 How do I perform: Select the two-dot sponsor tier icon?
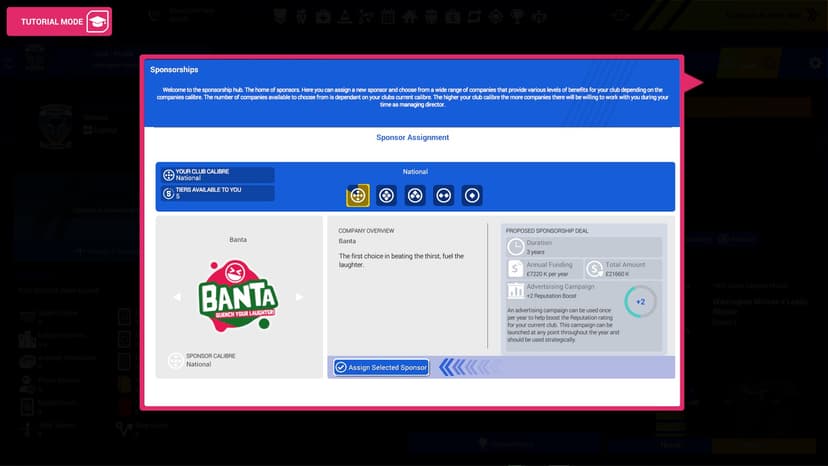(x=444, y=195)
